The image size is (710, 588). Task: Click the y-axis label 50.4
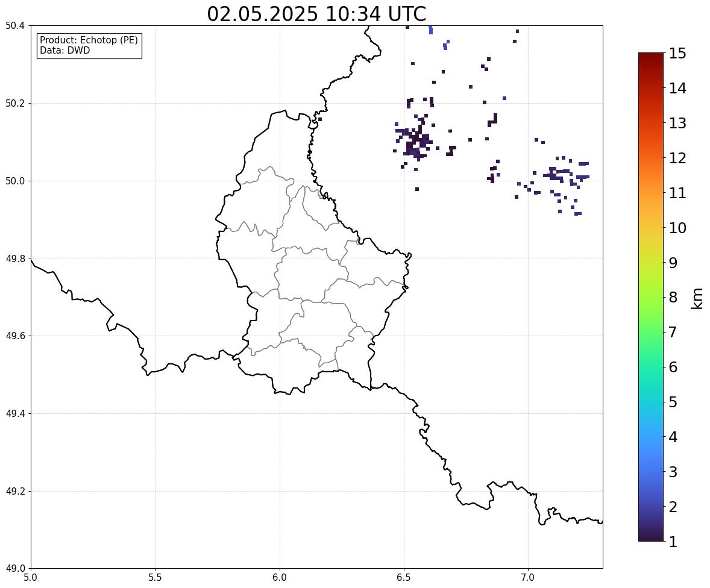(x=16, y=26)
